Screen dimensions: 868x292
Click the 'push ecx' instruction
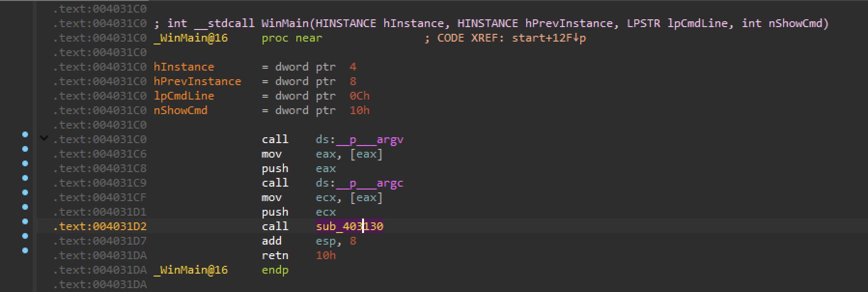pyautogui.click(x=299, y=212)
